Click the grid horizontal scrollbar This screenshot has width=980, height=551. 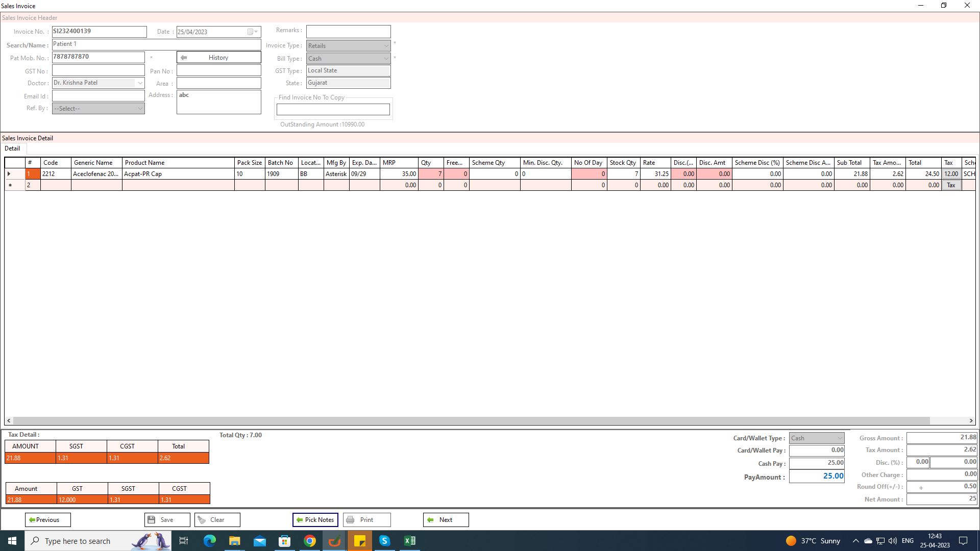470,421
